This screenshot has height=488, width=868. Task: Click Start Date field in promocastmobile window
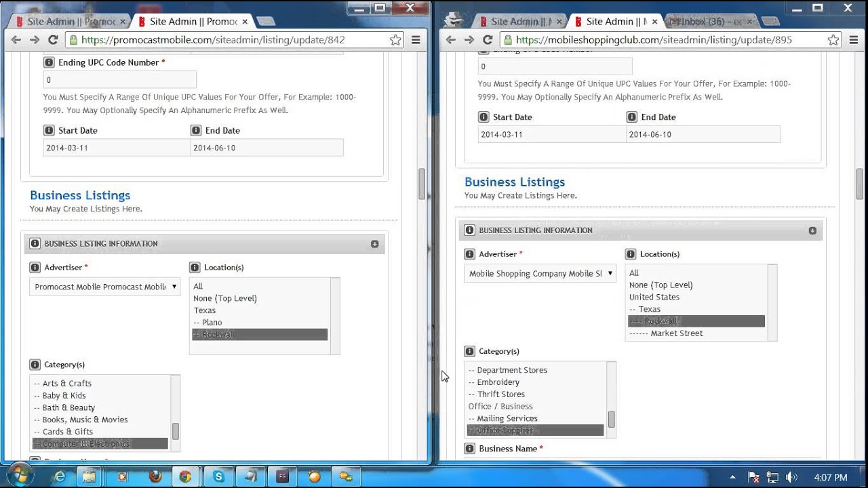pyautogui.click(x=117, y=148)
